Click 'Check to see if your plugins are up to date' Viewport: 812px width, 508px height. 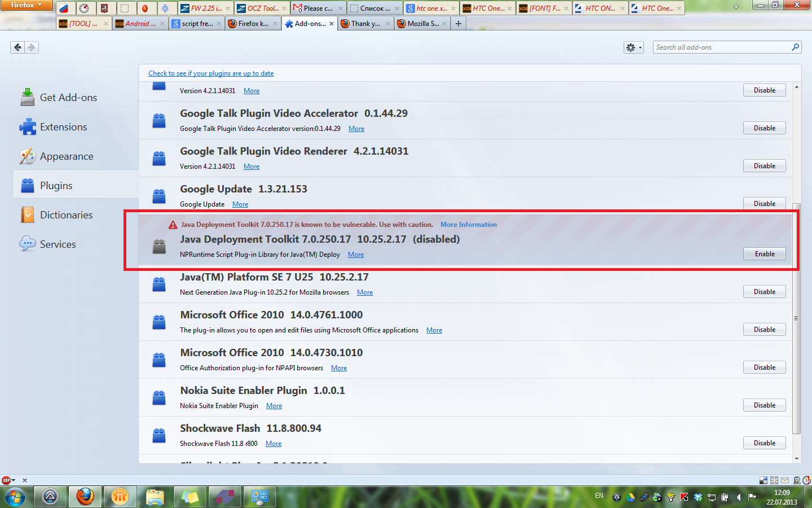click(x=211, y=73)
